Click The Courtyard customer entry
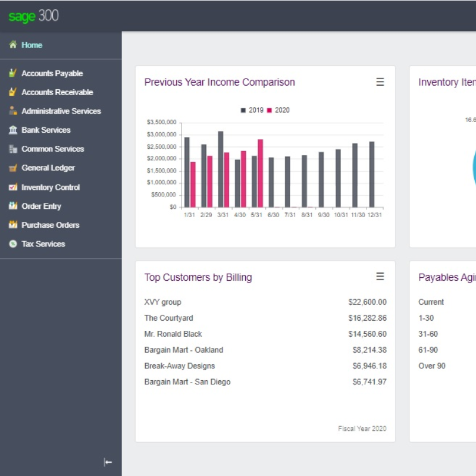Viewport: 476px width, 476px height. tap(168, 318)
